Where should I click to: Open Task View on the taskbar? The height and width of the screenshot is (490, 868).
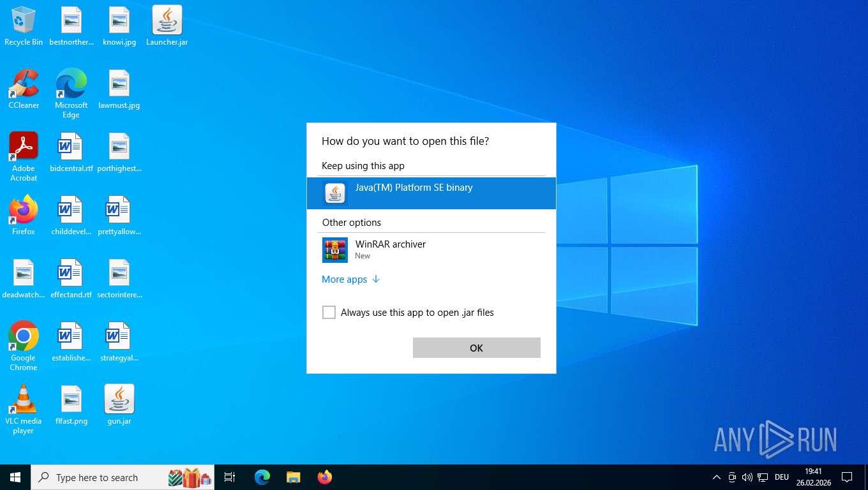(x=230, y=477)
